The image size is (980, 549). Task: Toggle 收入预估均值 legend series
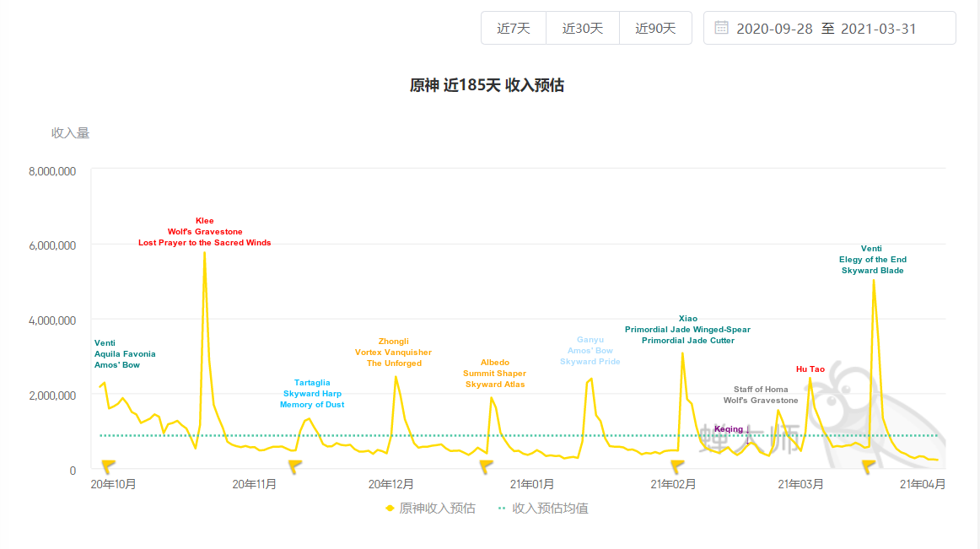tap(543, 509)
